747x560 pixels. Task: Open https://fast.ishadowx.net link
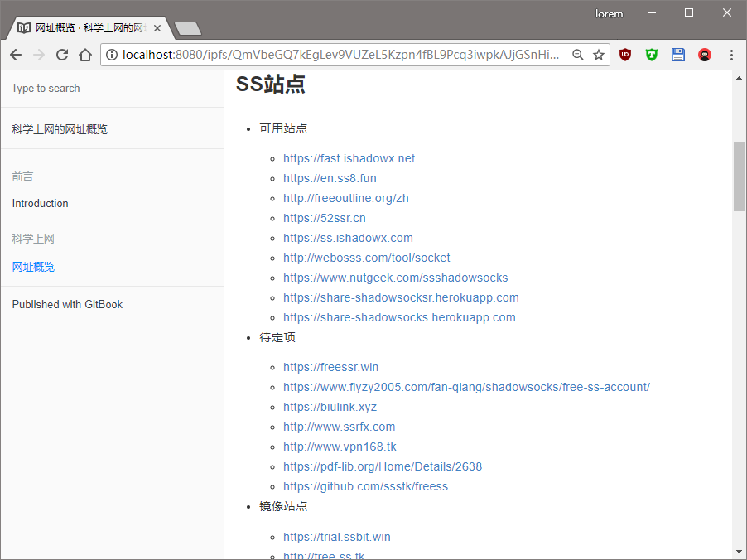(349, 158)
